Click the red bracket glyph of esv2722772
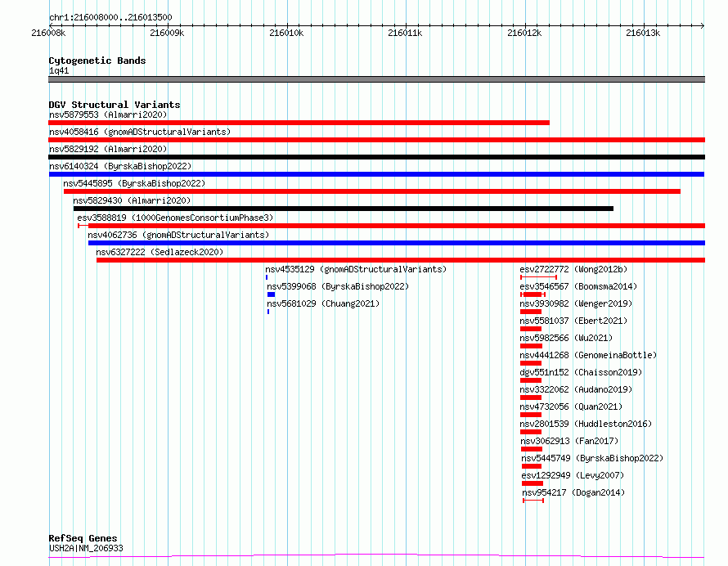This screenshot has width=728, height=566. (538, 277)
